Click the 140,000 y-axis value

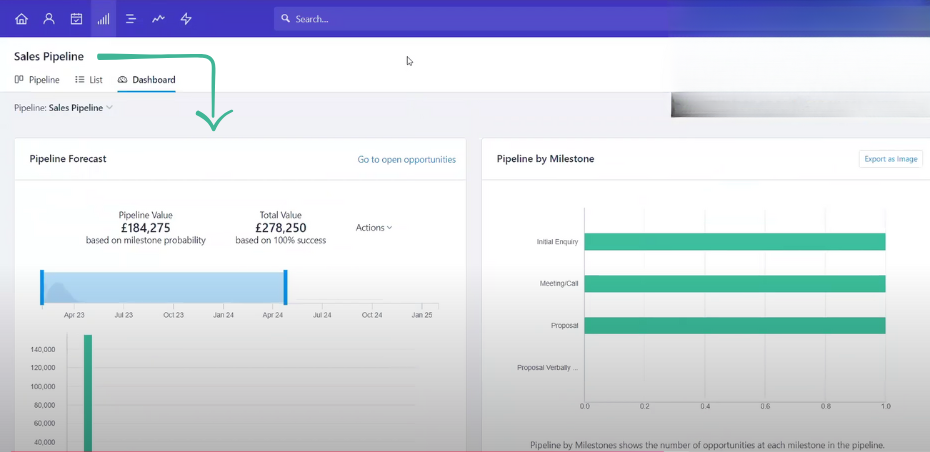point(43,350)
